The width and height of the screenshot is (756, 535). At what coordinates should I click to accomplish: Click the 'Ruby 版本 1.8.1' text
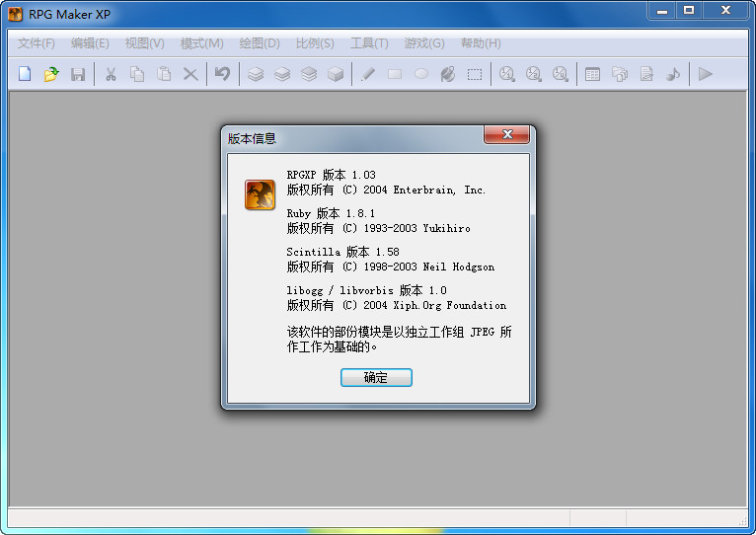pyautogui.click(x=331, y=213)
